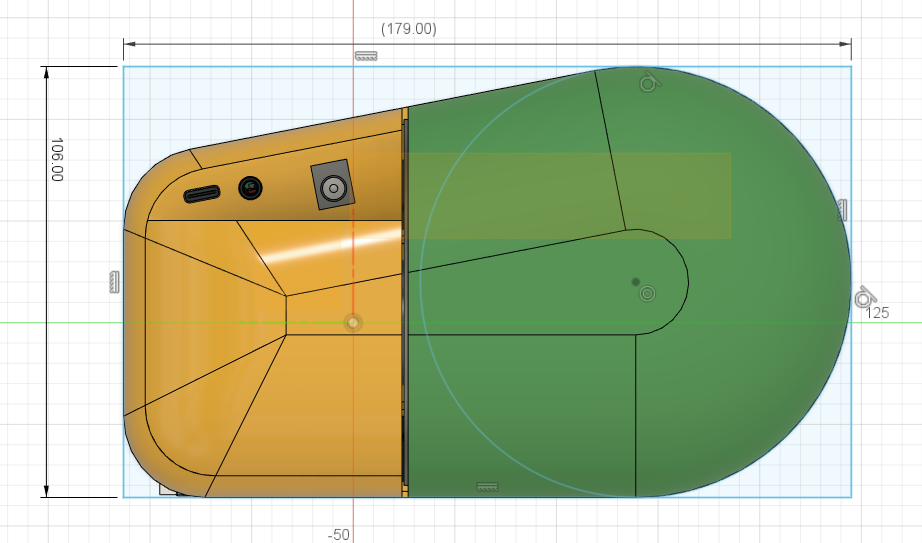Select the white highlight on the orange body
922x543 pixels.
point(330,245)
